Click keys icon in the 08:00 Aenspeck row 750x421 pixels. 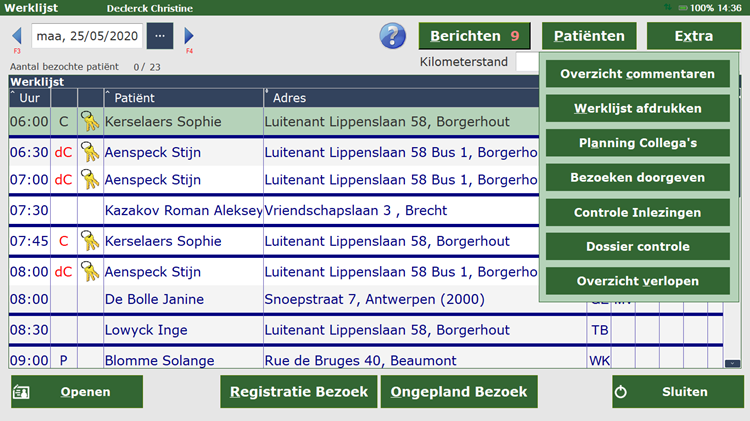90,271
